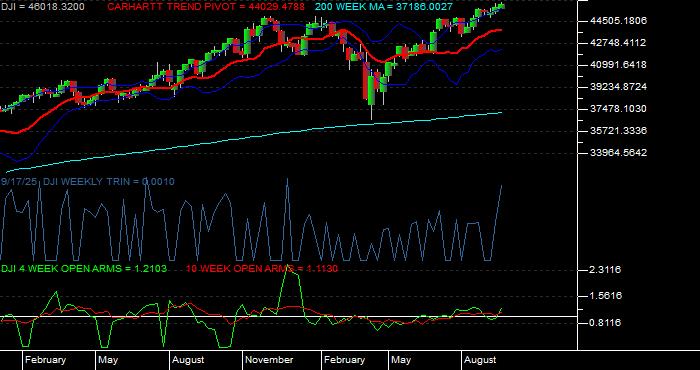Click the second May time axis label
This screenshot has width=700, height=370.
coord(401,360)
